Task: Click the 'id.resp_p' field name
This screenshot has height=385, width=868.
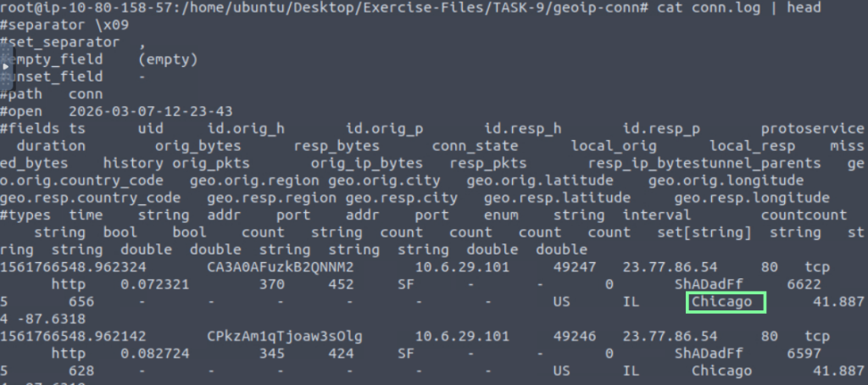Action: click(661, 128)
